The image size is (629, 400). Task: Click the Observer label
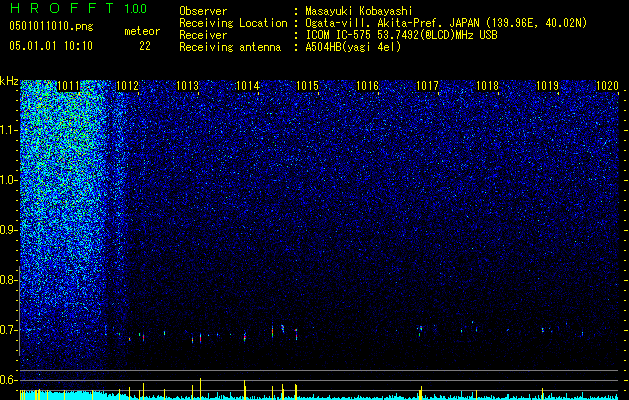point(203,11)
